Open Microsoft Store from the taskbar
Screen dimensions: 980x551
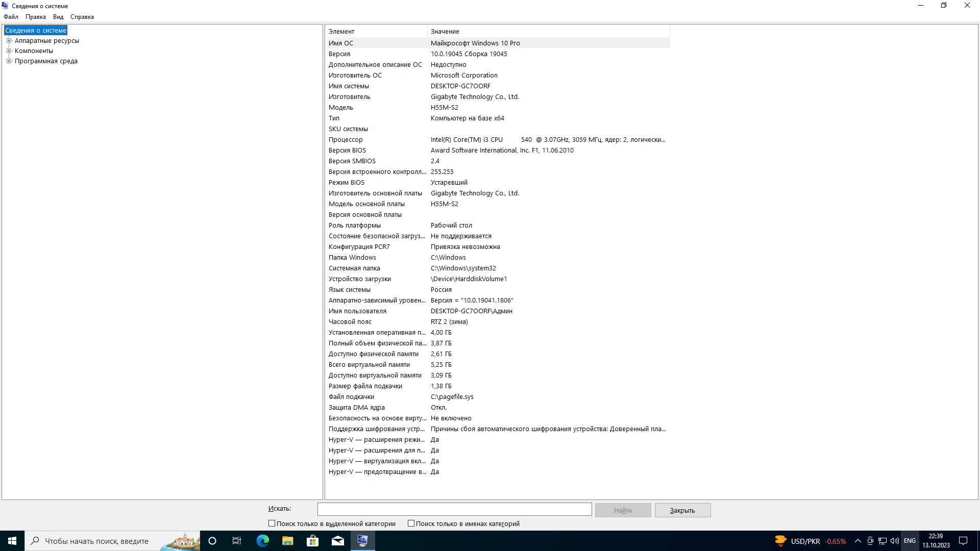point(312,541)
